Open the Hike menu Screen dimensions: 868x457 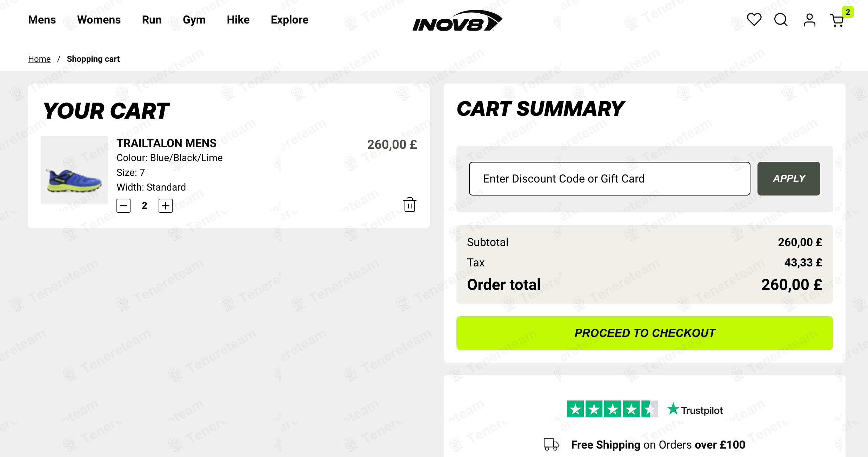tap(238, 20)
